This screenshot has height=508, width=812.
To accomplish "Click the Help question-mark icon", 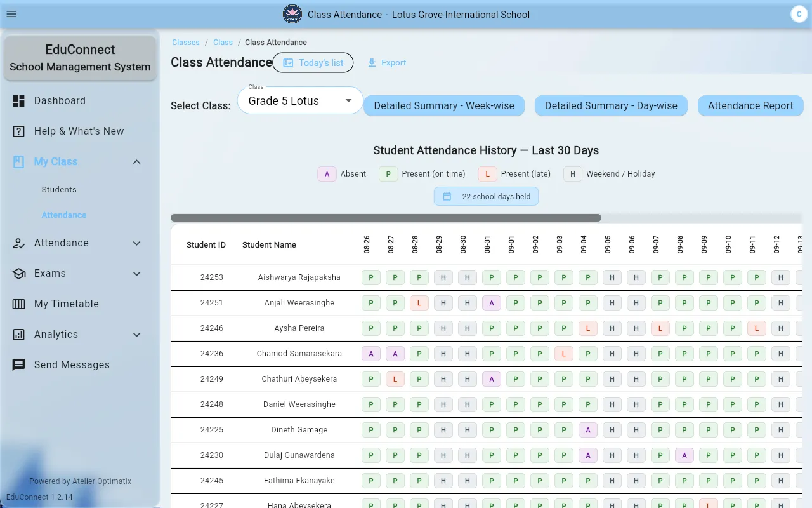I will (19, 131).
